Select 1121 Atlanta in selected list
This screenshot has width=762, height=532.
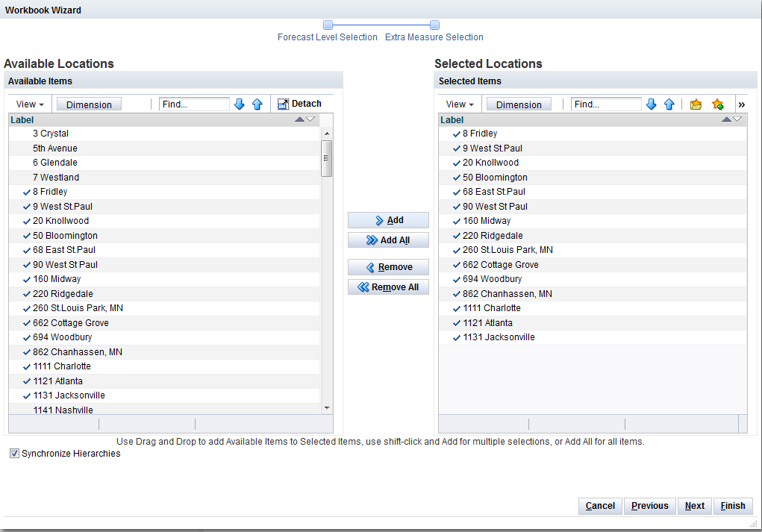(x=593, y=323)
